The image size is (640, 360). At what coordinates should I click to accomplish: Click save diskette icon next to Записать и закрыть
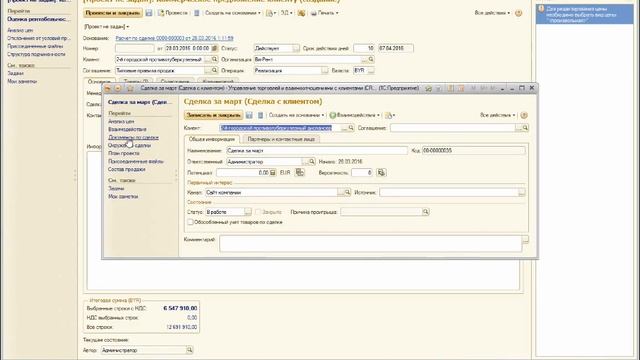[x=249, y=115]
